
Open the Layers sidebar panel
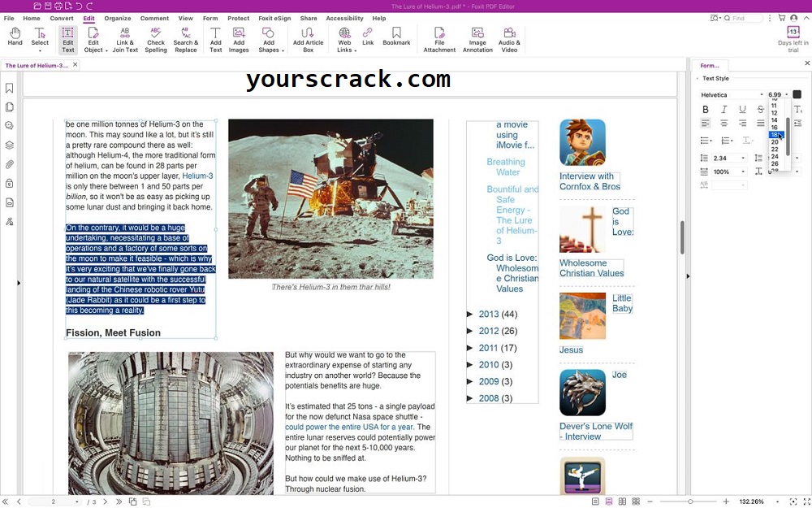tap(9, 145)
